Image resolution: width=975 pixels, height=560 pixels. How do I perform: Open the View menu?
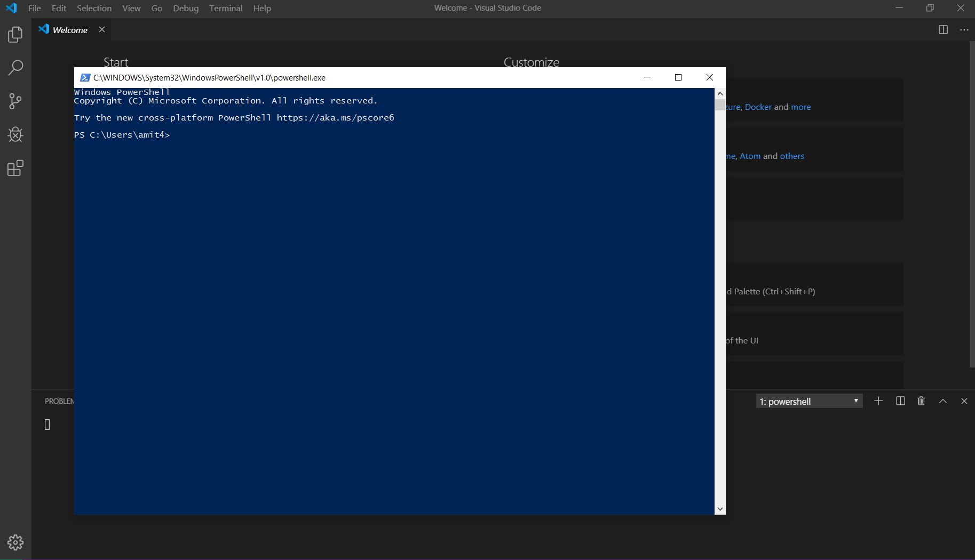(x=131, y=8)
